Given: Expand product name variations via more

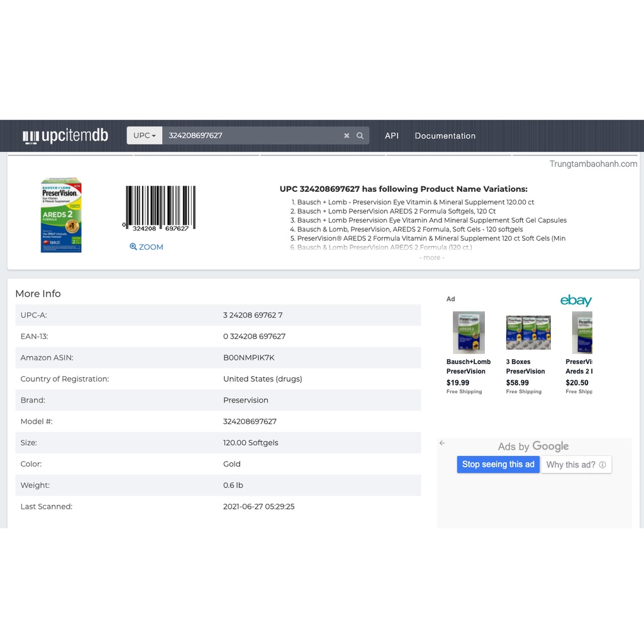Looking at the screenshot, I should 431,258.
